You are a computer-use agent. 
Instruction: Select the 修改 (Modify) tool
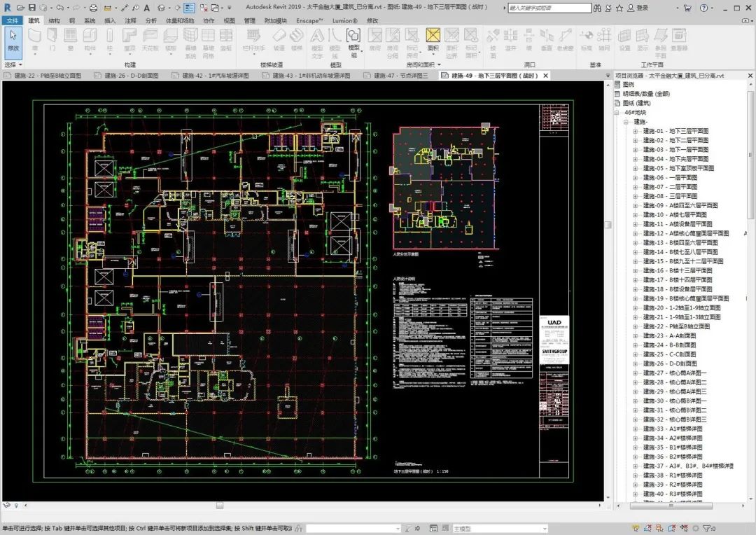tap(13, 41)
